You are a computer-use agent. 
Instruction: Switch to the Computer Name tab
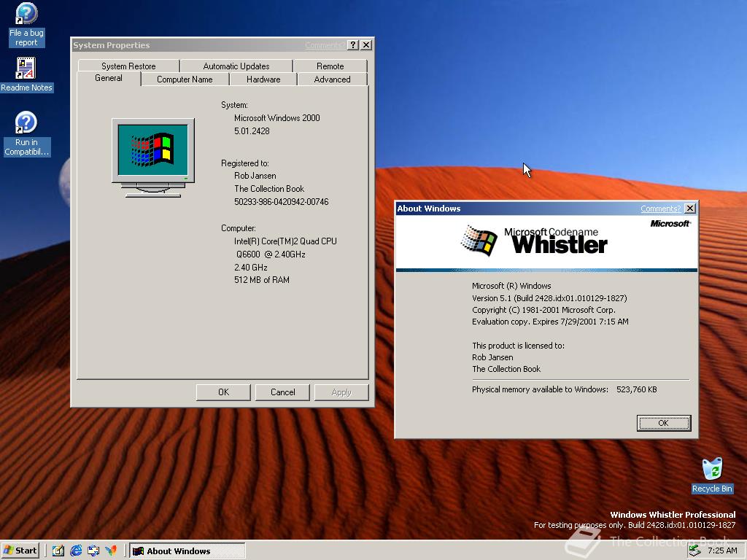click(185, 79)
